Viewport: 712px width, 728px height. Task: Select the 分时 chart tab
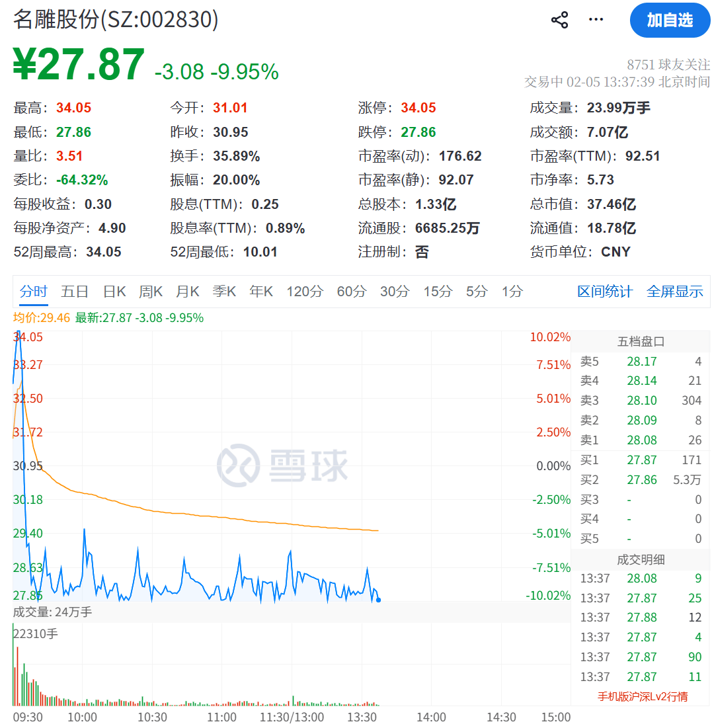point(33,292)
